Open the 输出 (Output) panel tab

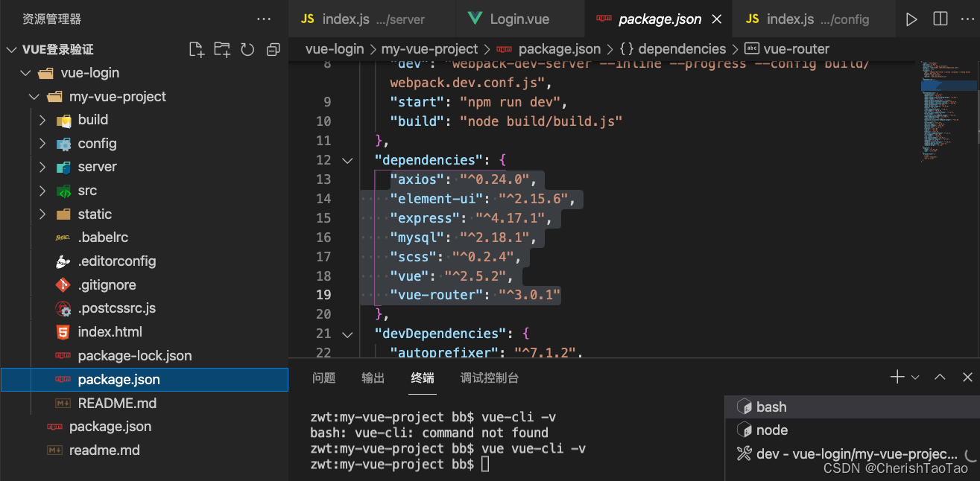point(373,378)
